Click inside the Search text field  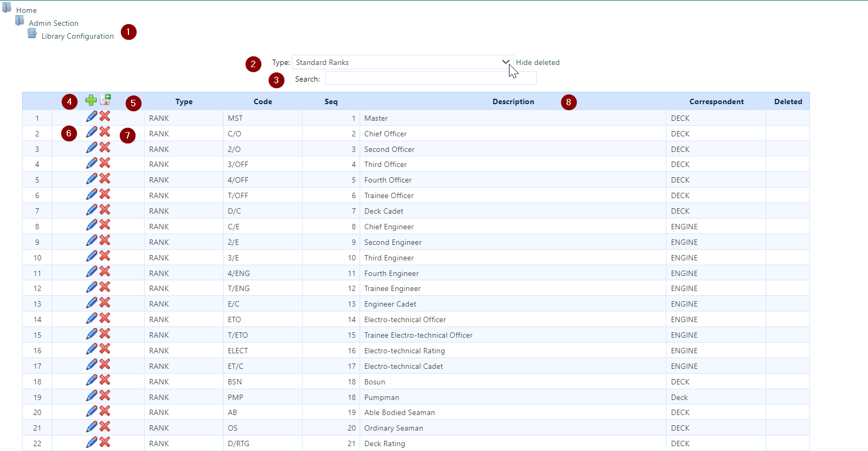point(431,78)
